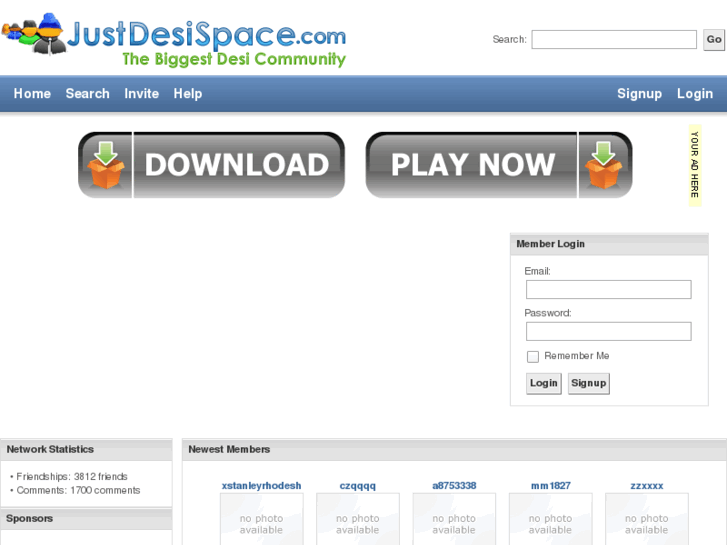Image resolution: width=727 pixels, height=545 pixels.
Task: Open the Invite menu item
Action: pyautogui.click(x=141, y=94)
